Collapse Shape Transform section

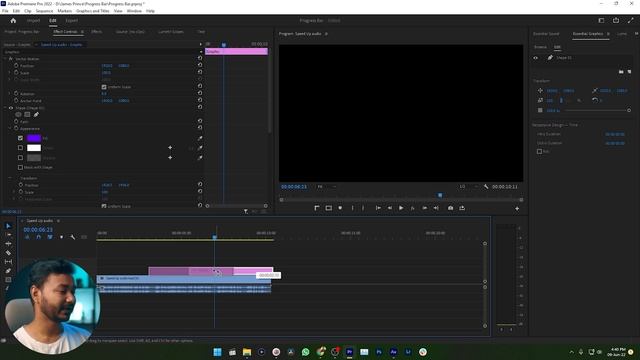click(10, 178)
